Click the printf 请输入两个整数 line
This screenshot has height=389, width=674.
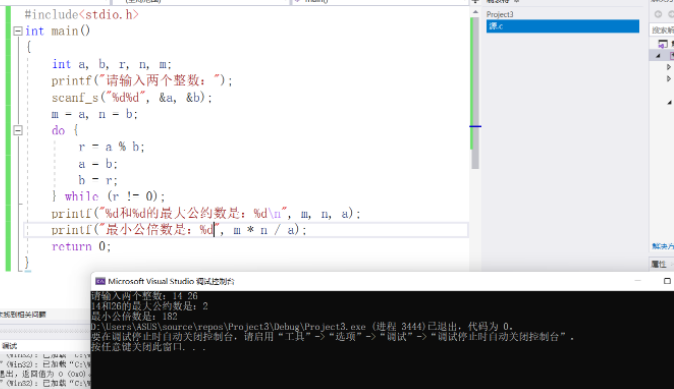click(x=142, y=81)
